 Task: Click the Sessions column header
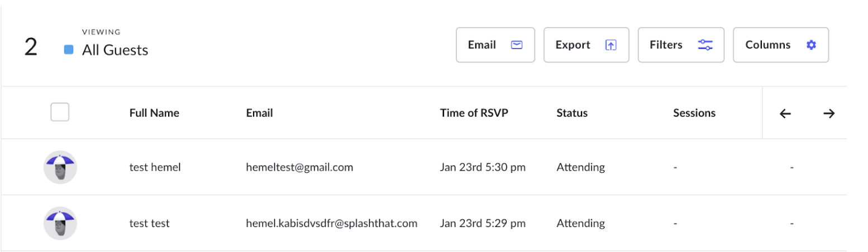pyautogui.click(x=694, y=113)
